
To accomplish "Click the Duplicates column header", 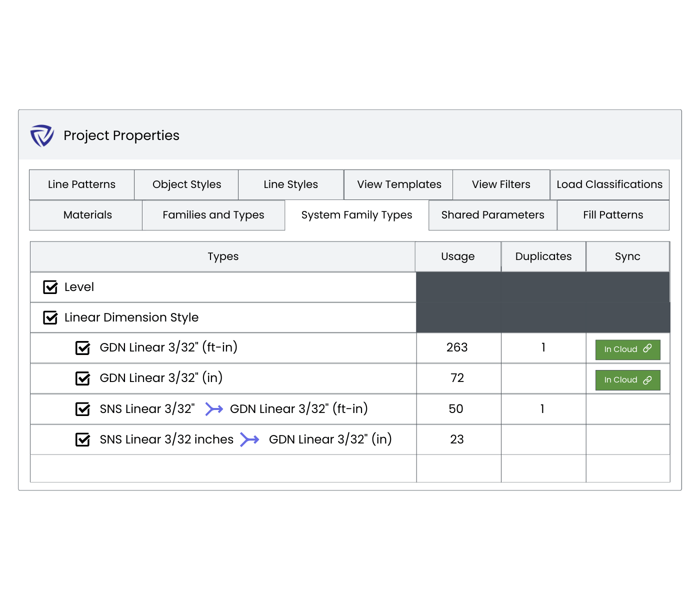I will pyautogui.click(x=543, y=256).
